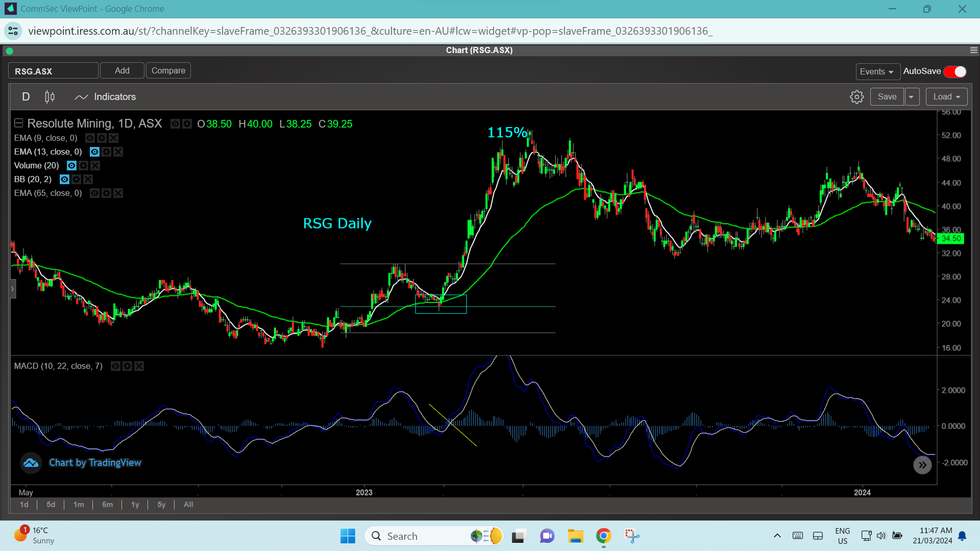The width and height of the screenshot is (980, 551).
Task: Remove the MACD indicator
Action: (x=139, y=366)
